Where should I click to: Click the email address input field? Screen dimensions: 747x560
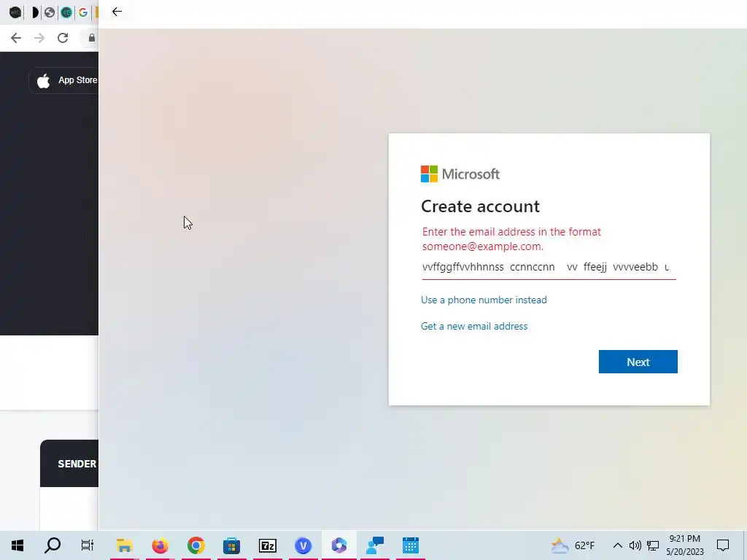(549, 267)
